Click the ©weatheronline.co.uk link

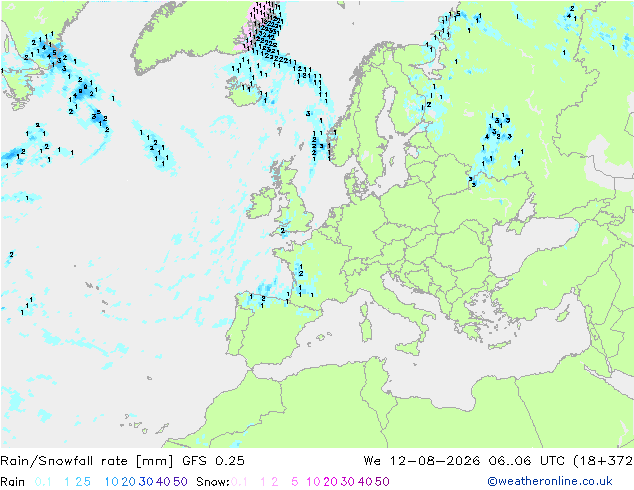pyautogui.click(x=550, y=481)
